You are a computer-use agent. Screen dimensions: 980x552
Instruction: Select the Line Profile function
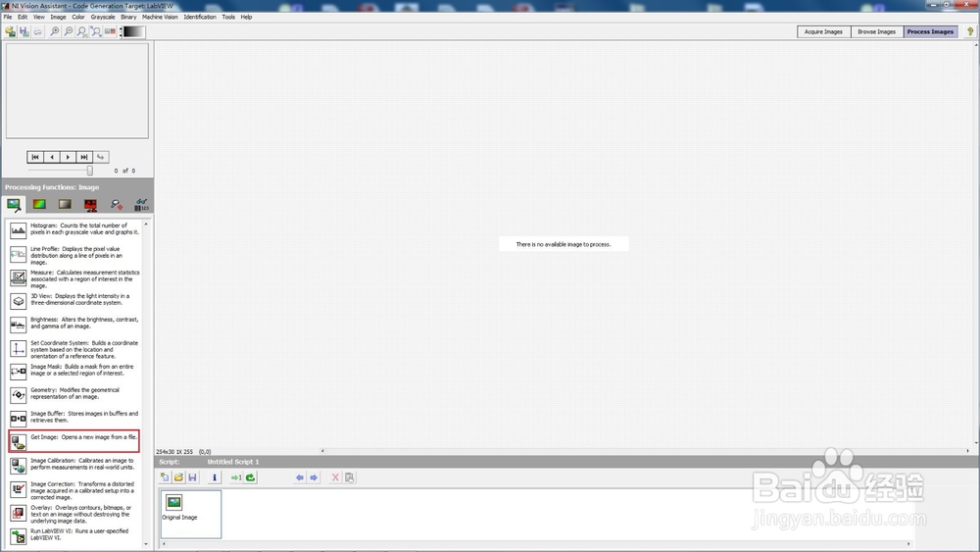74,255
